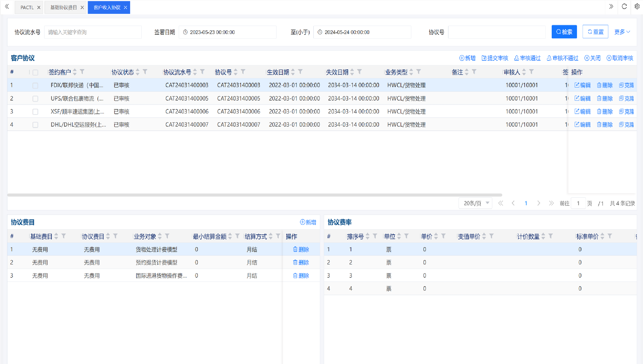Click the 前往 page number input
Viewport: 643px width, 364px height.
click(x=578, y=203)
